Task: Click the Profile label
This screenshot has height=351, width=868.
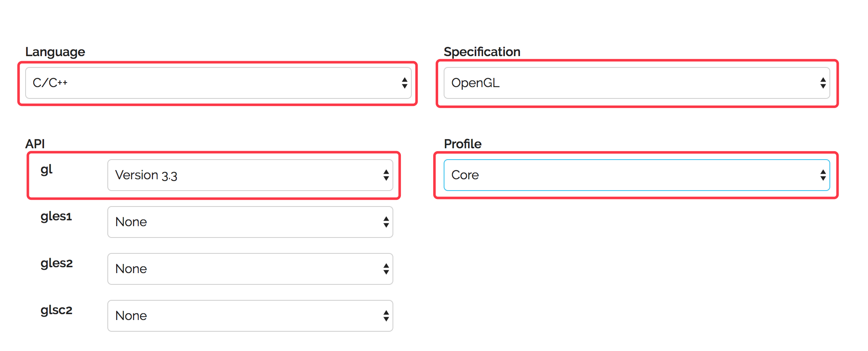Action: point(463,144)
